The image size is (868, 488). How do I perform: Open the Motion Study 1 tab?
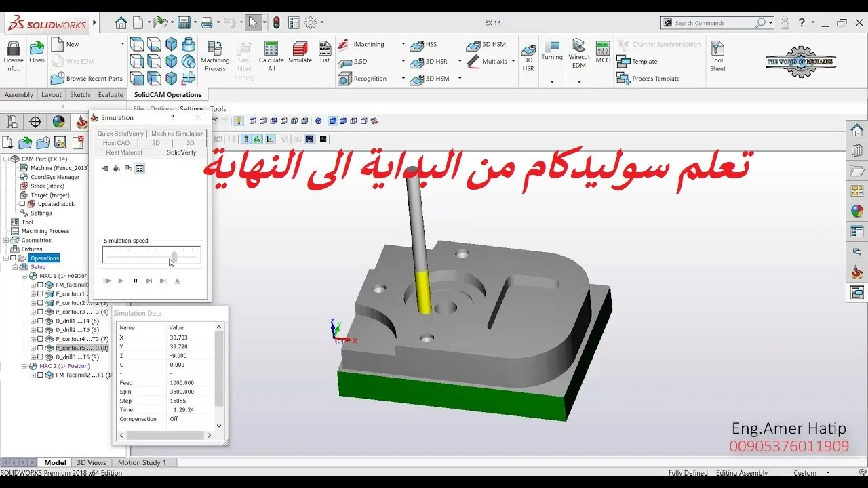tap(142, 462)
